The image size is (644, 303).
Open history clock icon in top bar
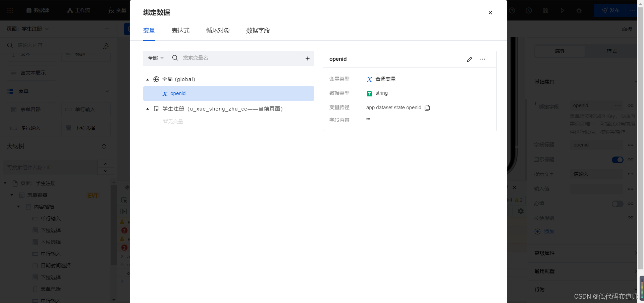[529, 10]
